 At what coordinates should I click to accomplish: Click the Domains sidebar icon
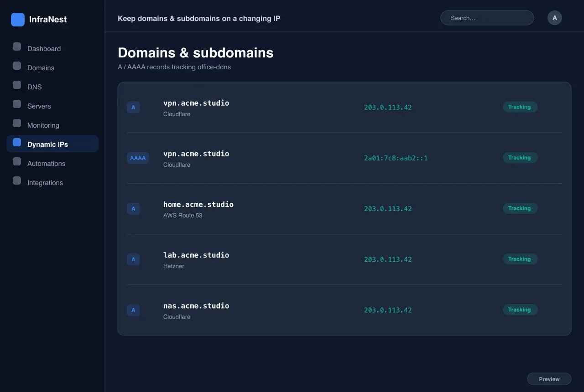click(x=17, y=66)
